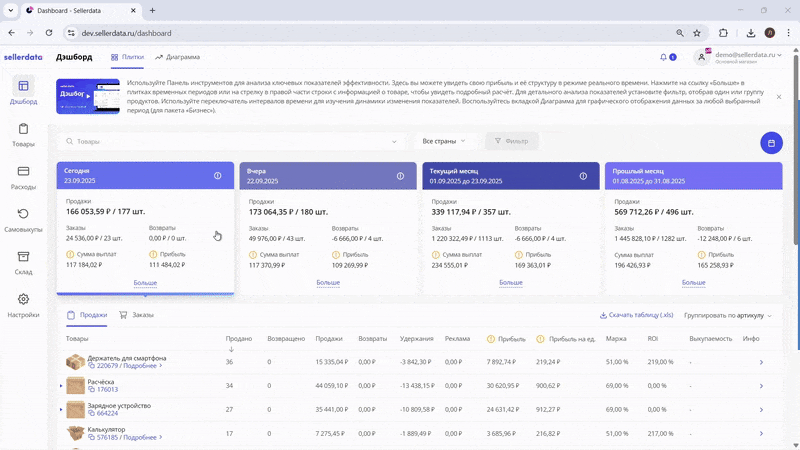Click copy icon next to article 176013

pyautogui.click(x=91, y=389)
